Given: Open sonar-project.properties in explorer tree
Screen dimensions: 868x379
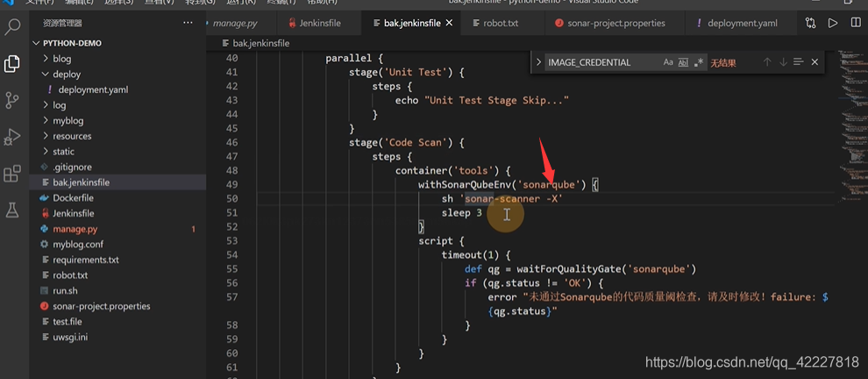Looking at the screenshot, I should point(117,306).
